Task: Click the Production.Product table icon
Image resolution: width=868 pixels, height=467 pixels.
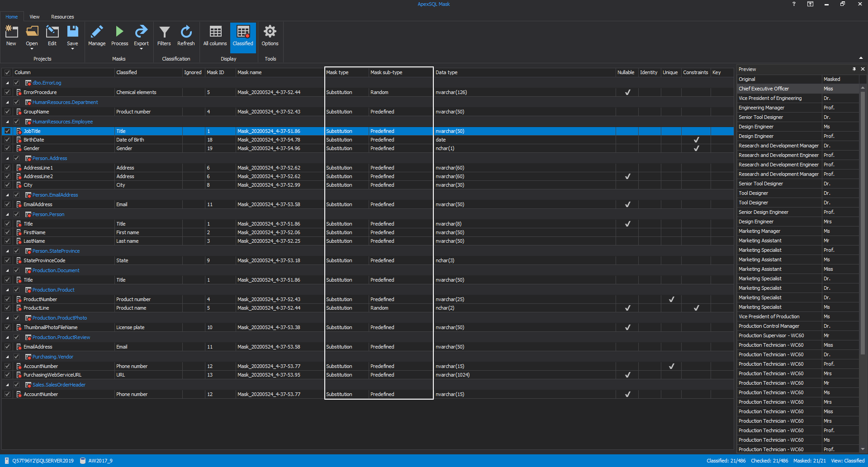Action: pos(28,290)
